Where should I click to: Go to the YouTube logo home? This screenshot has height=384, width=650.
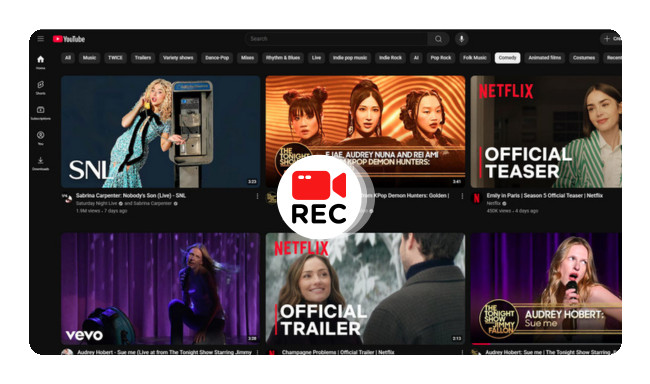pyautogui.click(x=69, y=39)
